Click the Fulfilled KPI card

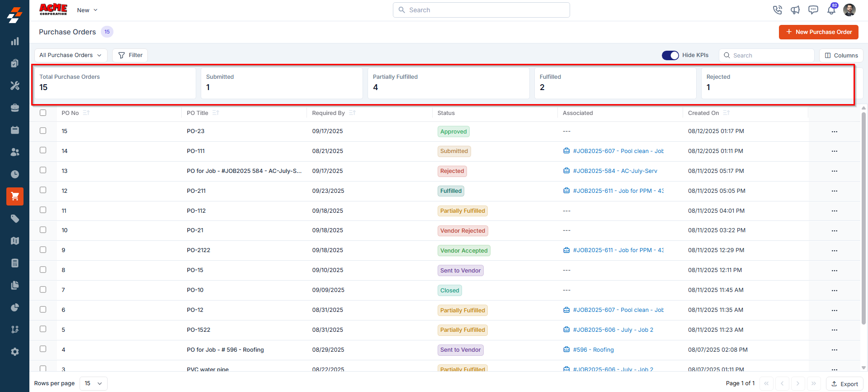(x=615, y=83)
